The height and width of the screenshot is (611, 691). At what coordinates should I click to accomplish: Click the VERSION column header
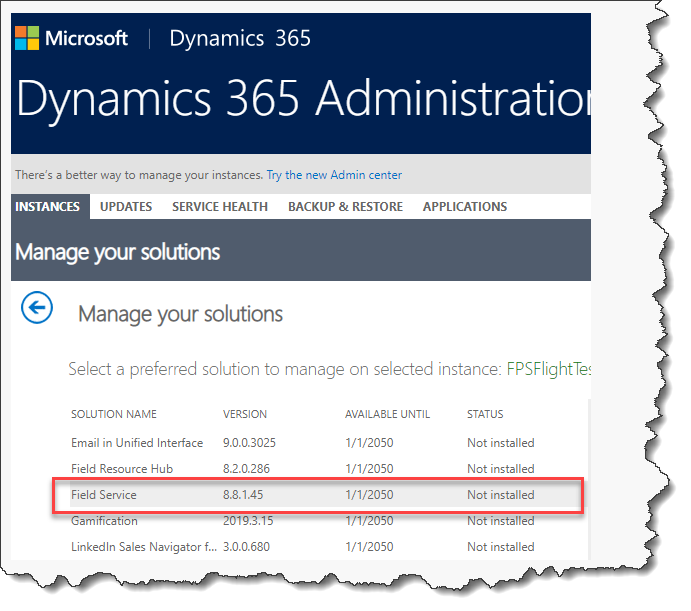[244, 414]
